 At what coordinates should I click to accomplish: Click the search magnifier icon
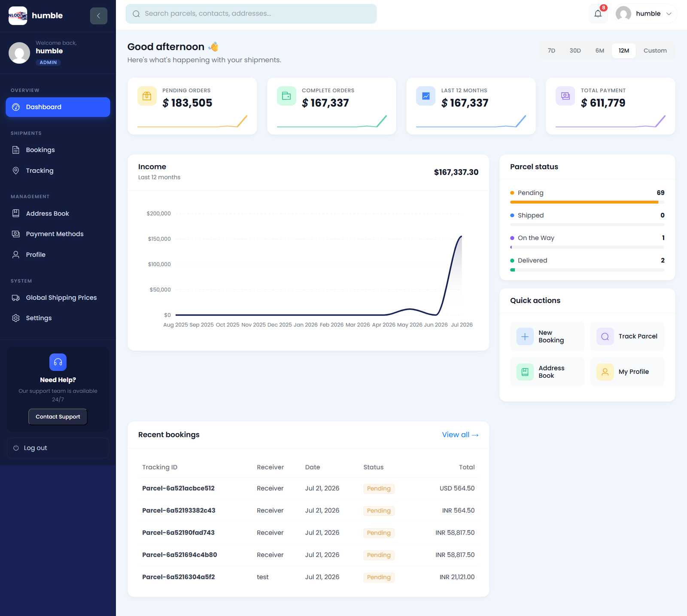(136, 14)
